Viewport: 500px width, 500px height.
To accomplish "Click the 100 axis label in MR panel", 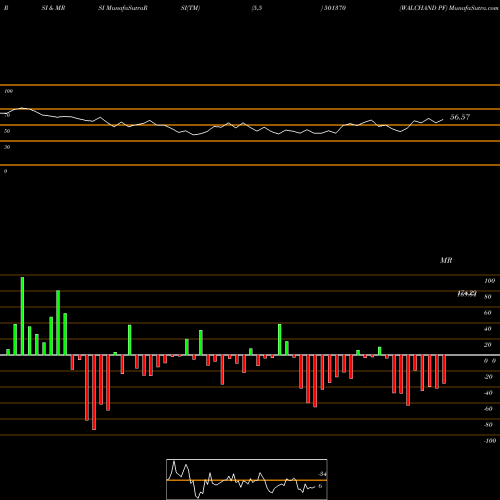I will [490, 281].
